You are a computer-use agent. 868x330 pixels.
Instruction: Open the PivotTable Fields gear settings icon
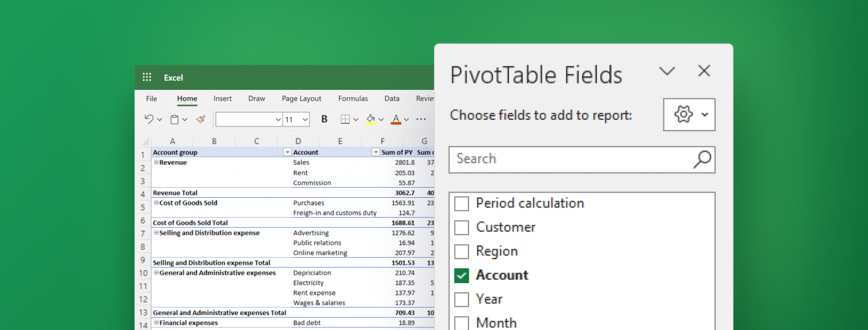(684, 114)
